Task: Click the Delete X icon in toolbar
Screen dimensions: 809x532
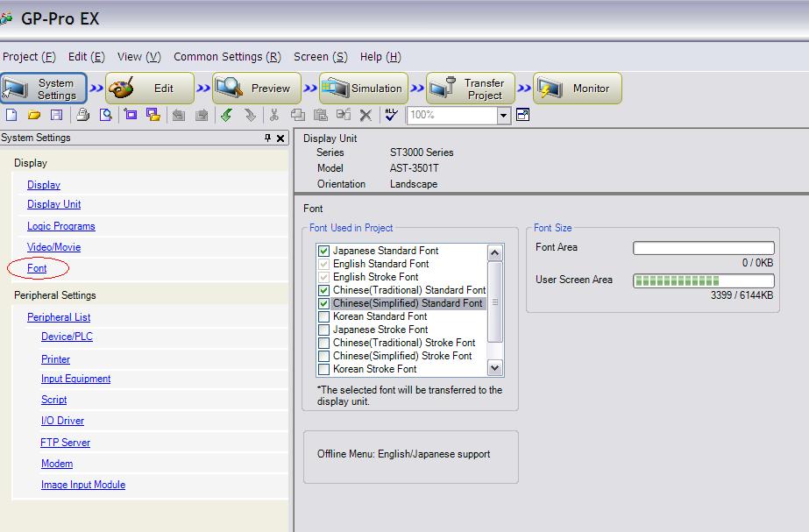Action: (366, 115)
